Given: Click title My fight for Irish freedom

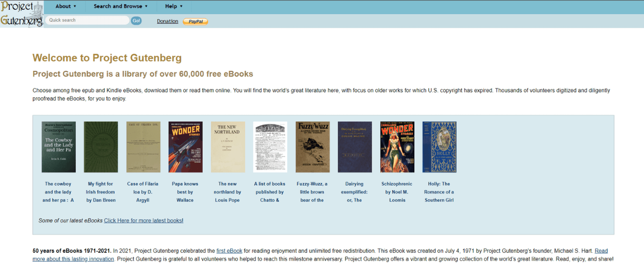Looking at the screenshot, I should (101, 192).
